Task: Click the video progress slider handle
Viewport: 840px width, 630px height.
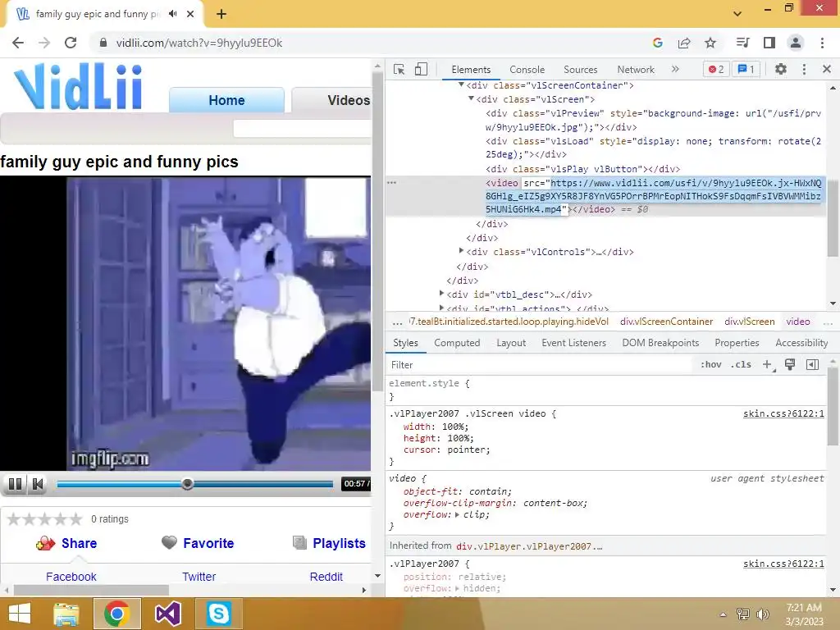Action: tap(187, 484)
